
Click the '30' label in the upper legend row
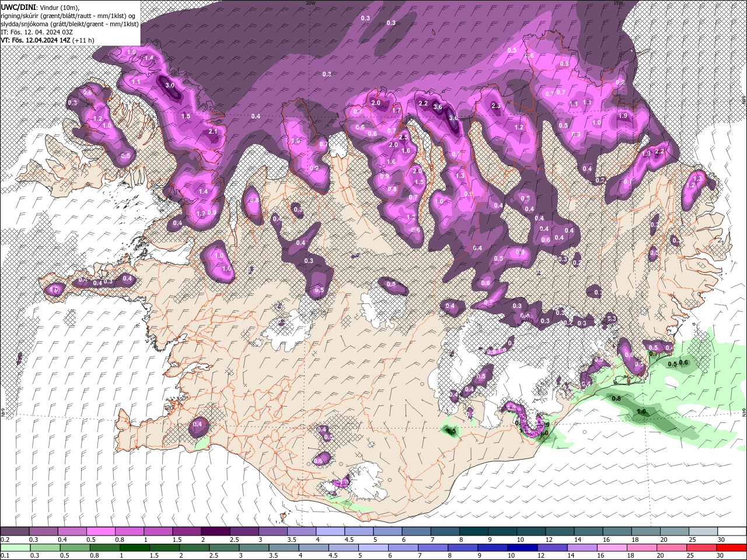(x=720, y=540)
